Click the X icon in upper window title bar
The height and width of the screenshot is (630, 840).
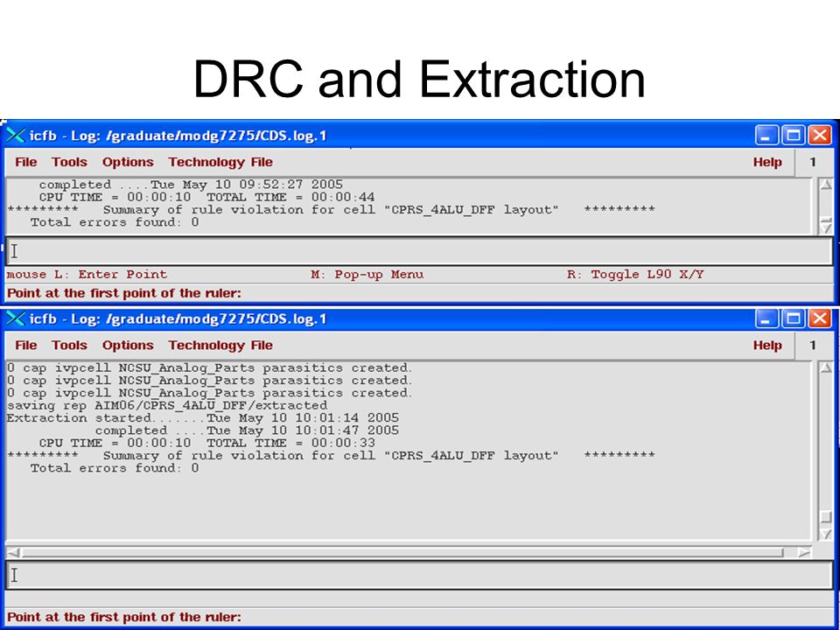tap(16, 136)
